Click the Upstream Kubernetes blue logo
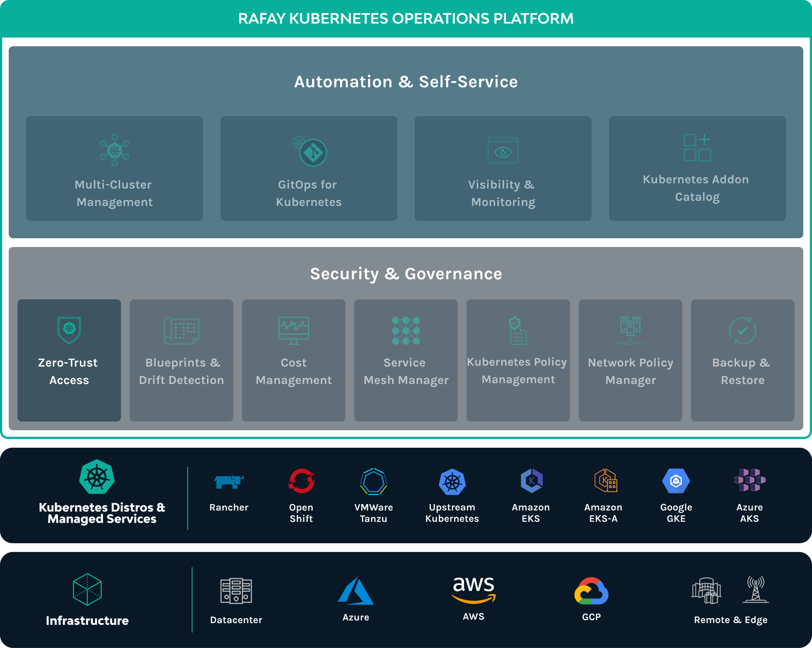This screenshot has height=648, width=812. coord(452,481)
